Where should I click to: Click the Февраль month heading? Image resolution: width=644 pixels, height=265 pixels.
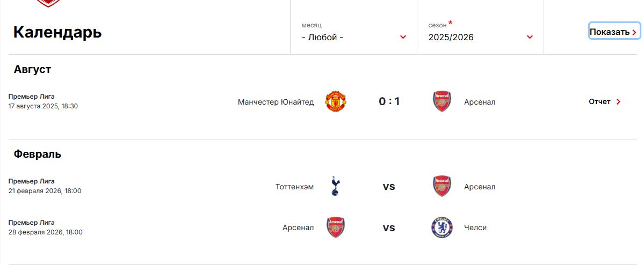[38, 154]
